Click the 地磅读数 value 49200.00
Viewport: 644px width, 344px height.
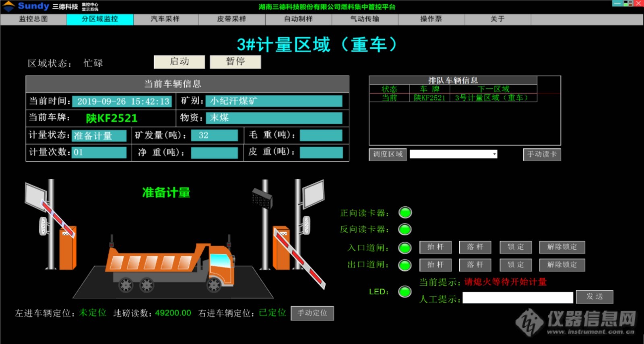[x=173, y=313]
